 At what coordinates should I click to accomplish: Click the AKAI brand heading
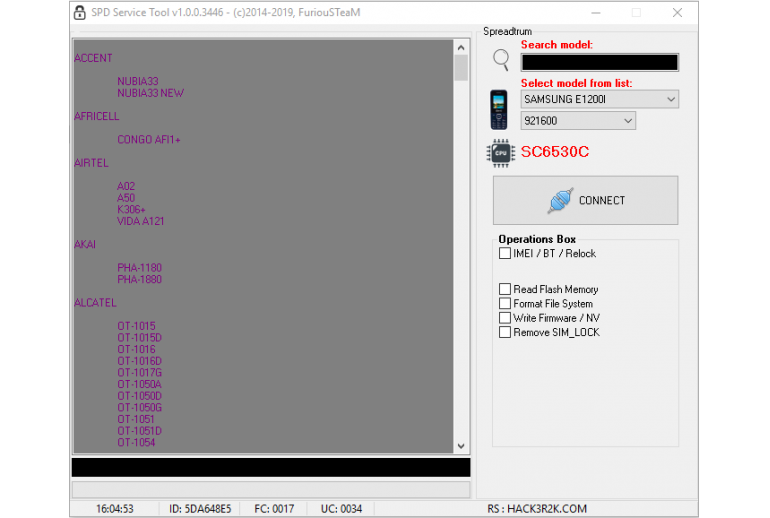tap(85, 245)
